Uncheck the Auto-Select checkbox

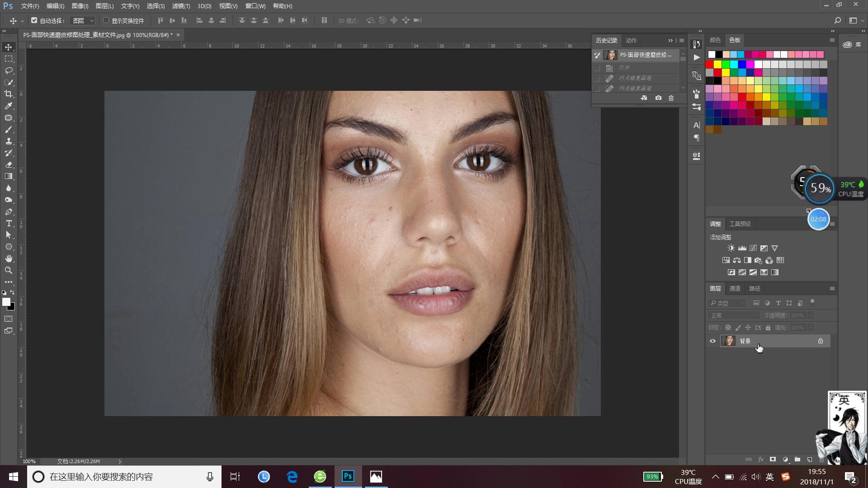[x=34, y=20]
